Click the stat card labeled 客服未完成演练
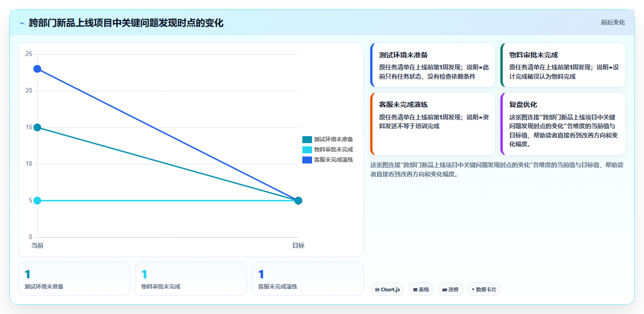The image size is (644, 314). [308, 279]
